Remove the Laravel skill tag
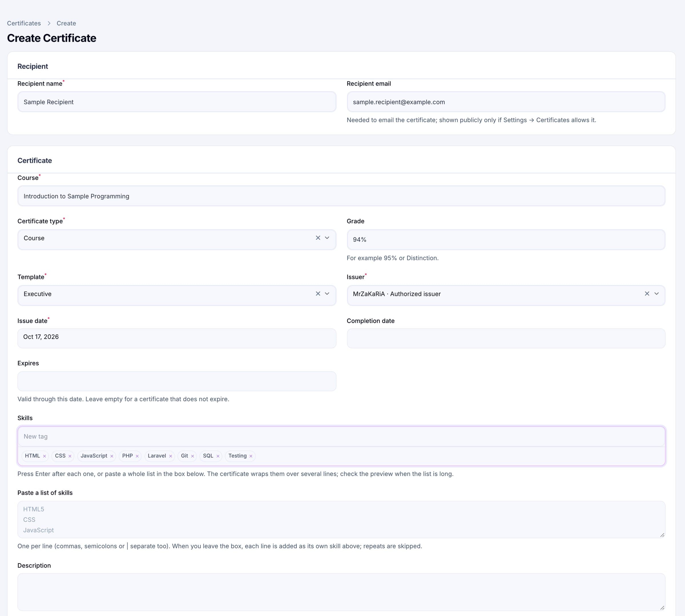Image resolution: width=685 pixels, height=616 pixels. point(171,456)
